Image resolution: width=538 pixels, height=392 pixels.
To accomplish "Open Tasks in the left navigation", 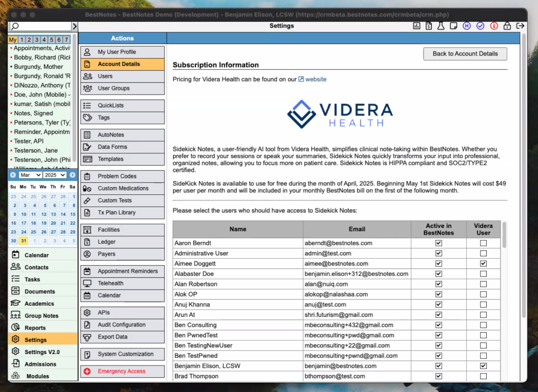I will tap(43, 279).
